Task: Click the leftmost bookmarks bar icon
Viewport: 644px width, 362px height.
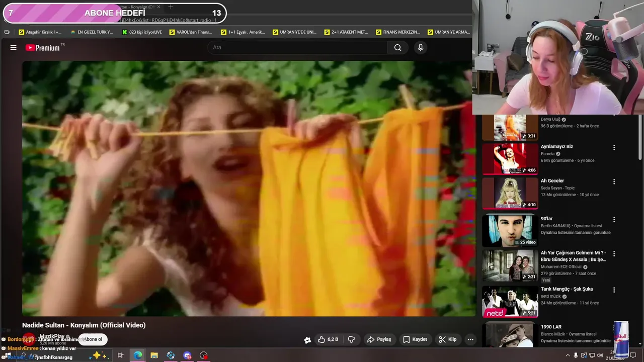Action: (x=7, y=32)
